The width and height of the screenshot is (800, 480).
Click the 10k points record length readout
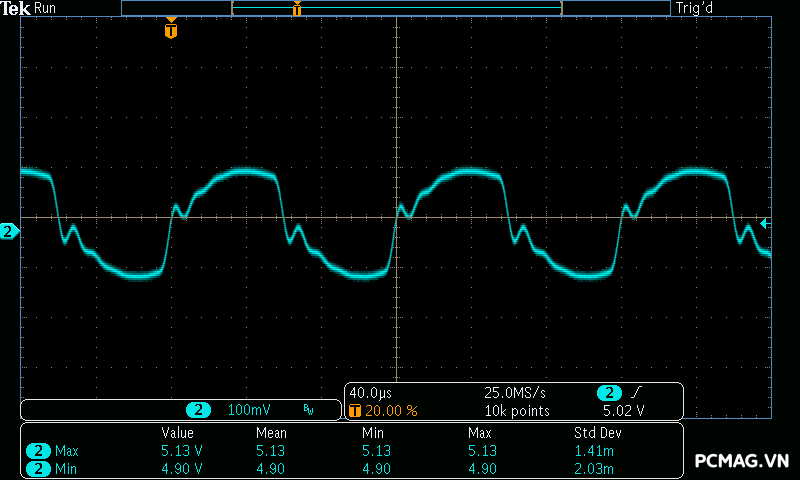click(x=517, y=411)
